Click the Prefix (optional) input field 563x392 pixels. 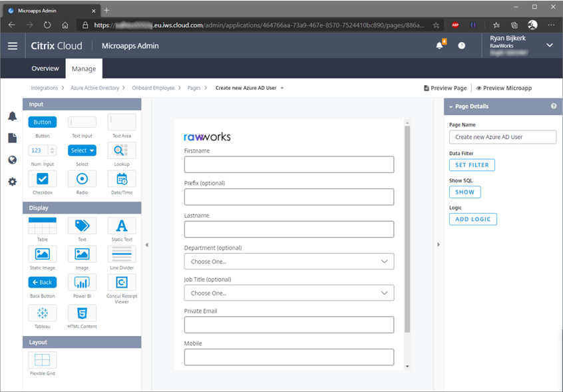(x=289, y=197)
